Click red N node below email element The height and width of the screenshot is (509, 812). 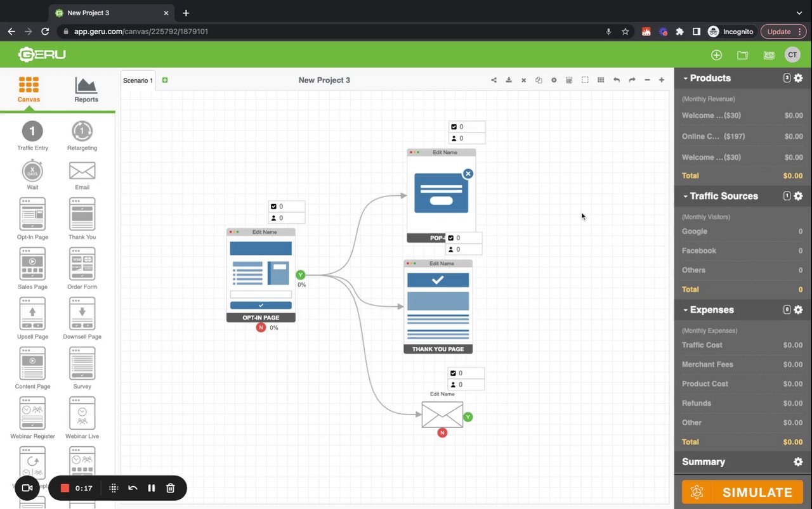click(x=442, y=432)
